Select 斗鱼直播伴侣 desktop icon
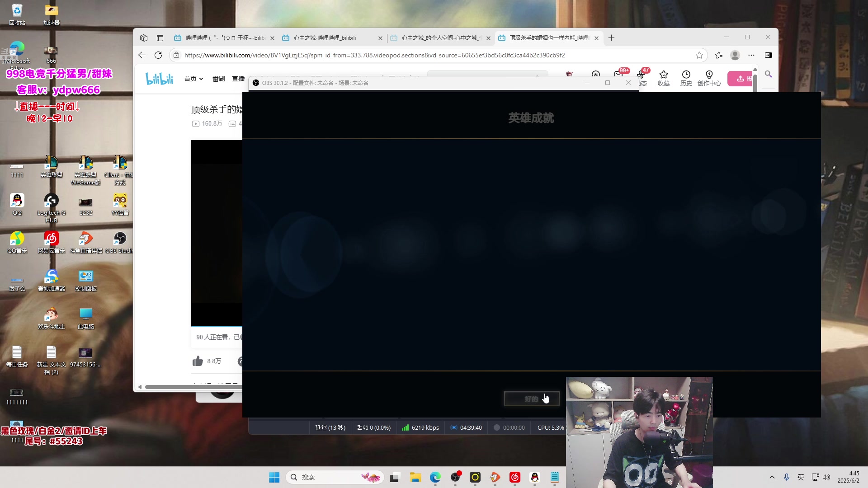The width and height of the screenshot is (868, 488). coord(86,242)
